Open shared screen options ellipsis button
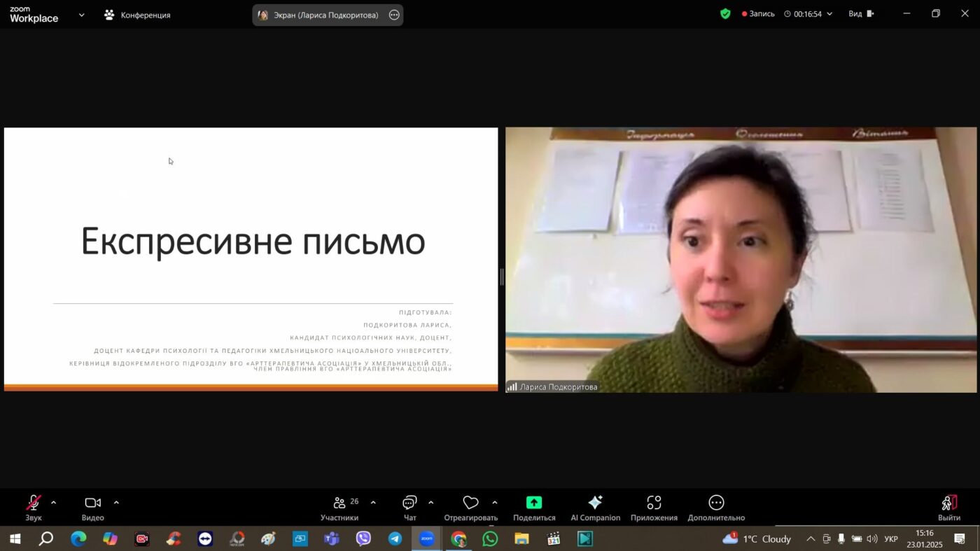The image size is (980, 551). [394, 15]
